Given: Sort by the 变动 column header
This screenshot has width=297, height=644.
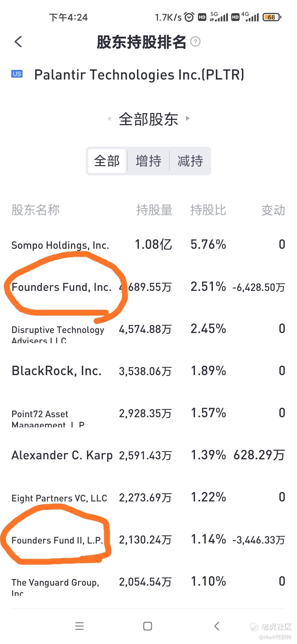Looking at the screenshot, I should point(273,210).
